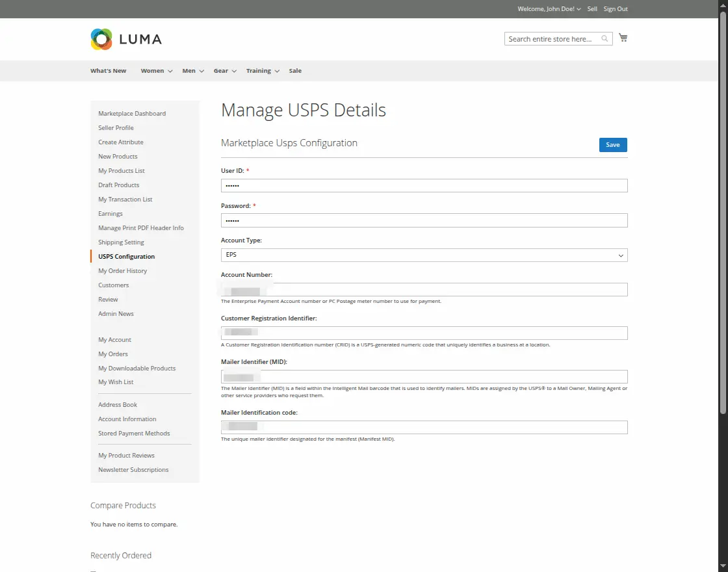The height and width of the screenshot is (572, 728).
Task: Click the Luma logo
Action: pos(125,39)
